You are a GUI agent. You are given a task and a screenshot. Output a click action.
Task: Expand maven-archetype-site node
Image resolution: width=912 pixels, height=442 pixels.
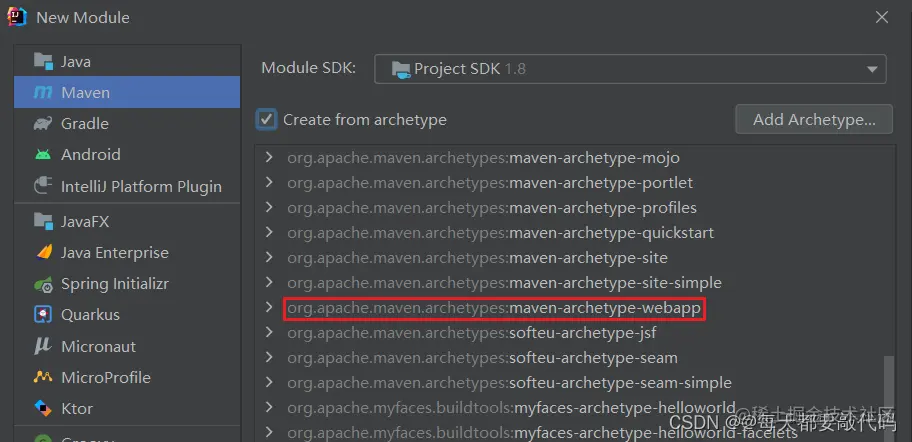point(268,257)
